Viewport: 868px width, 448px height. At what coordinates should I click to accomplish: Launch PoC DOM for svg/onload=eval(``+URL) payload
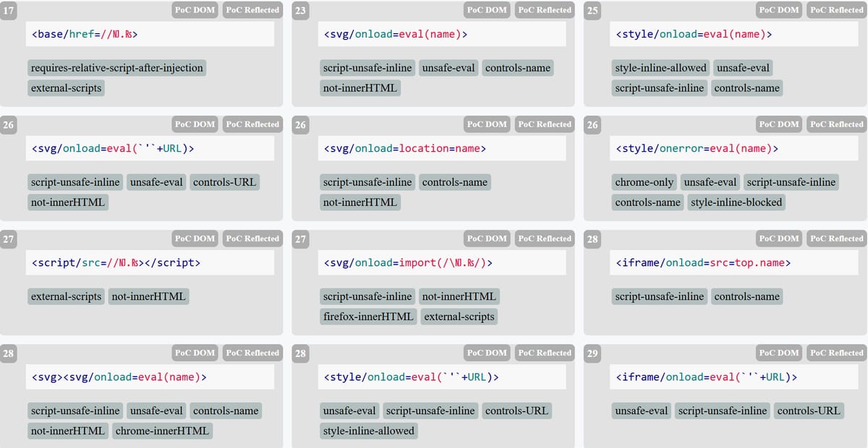coord(195,124)
